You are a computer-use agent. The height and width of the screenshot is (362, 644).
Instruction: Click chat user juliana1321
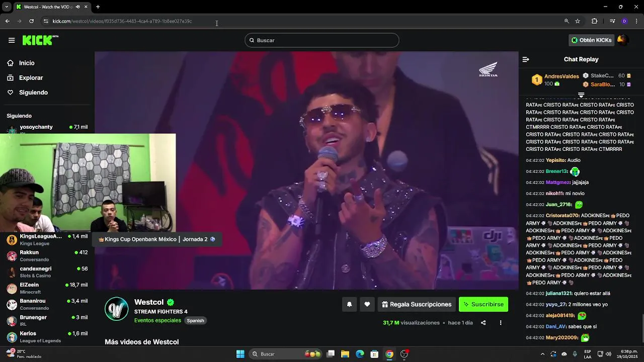[559, 293]
